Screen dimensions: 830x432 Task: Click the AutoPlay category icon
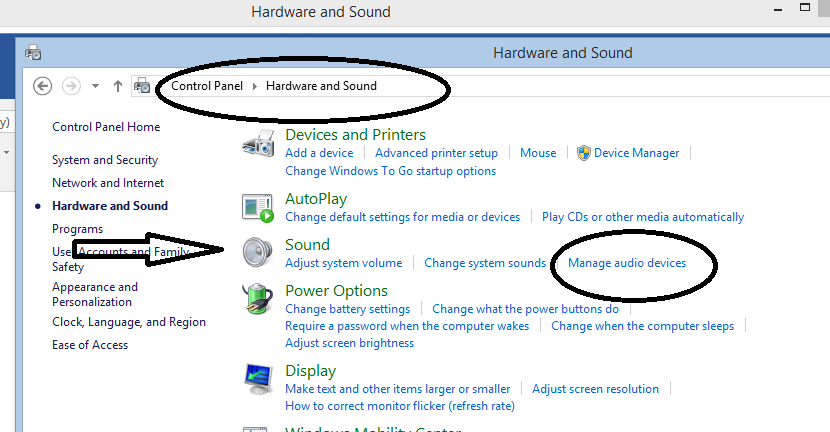[x=258, y=207]
